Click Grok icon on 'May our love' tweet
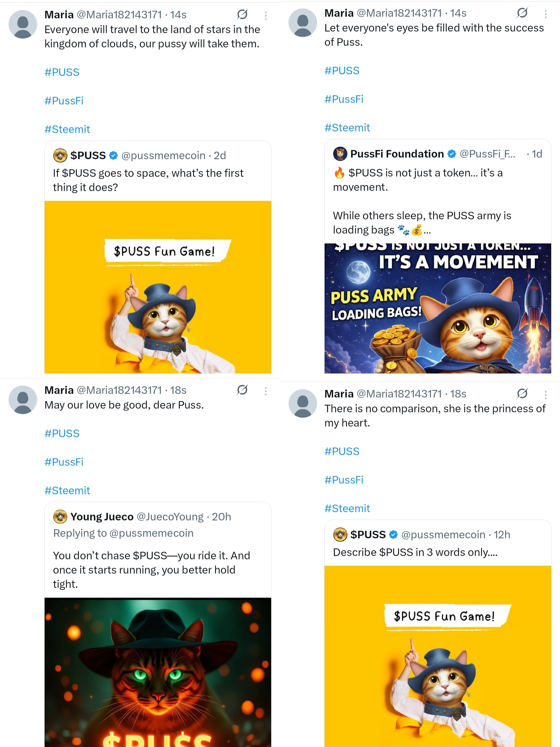 coord(242,390)
